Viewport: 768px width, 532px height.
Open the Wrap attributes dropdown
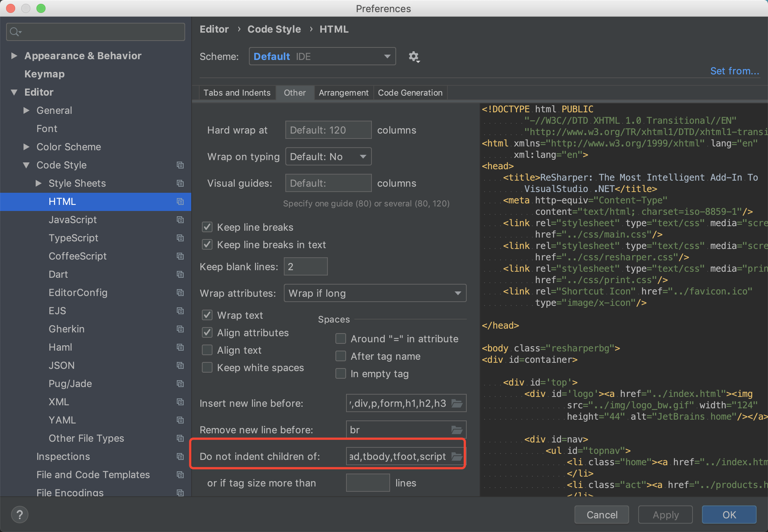[x=375, y=293]
